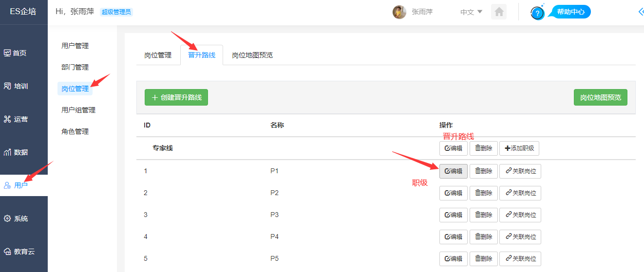Click the green 创建晋升路线 button
This screenshot has height=272, width=644.
pos(176,97)
